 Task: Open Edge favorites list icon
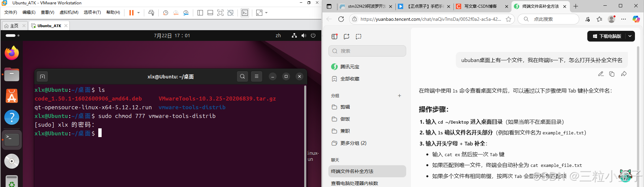pos(599,19)
